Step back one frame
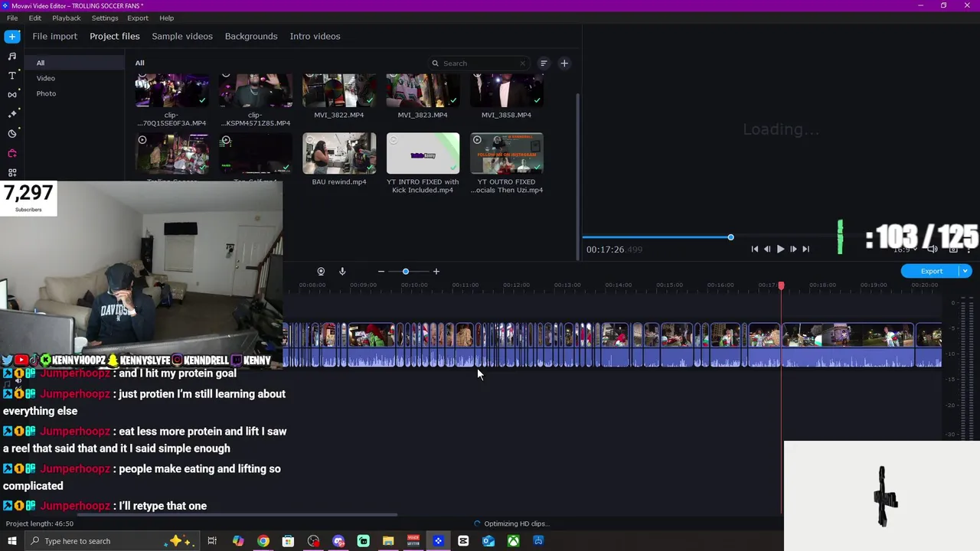 (767, 249)
